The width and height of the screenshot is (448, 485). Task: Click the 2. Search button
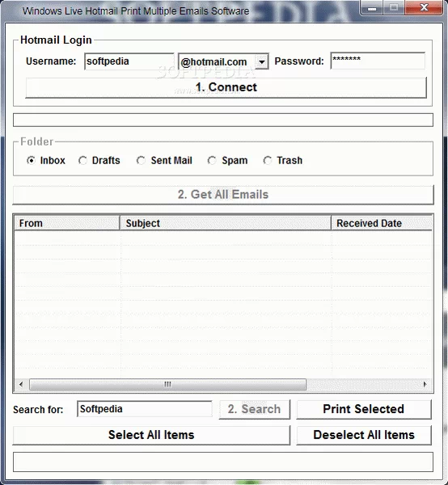[254, 409]
